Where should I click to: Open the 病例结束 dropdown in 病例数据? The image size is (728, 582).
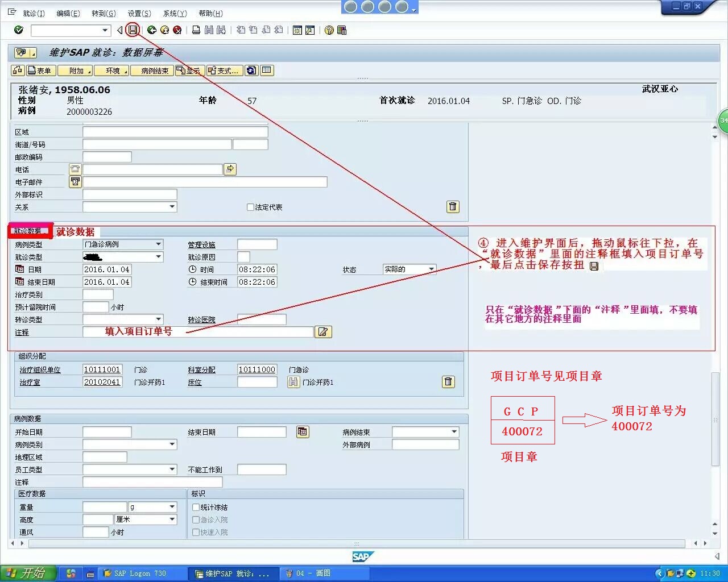(x=454, y=432)
